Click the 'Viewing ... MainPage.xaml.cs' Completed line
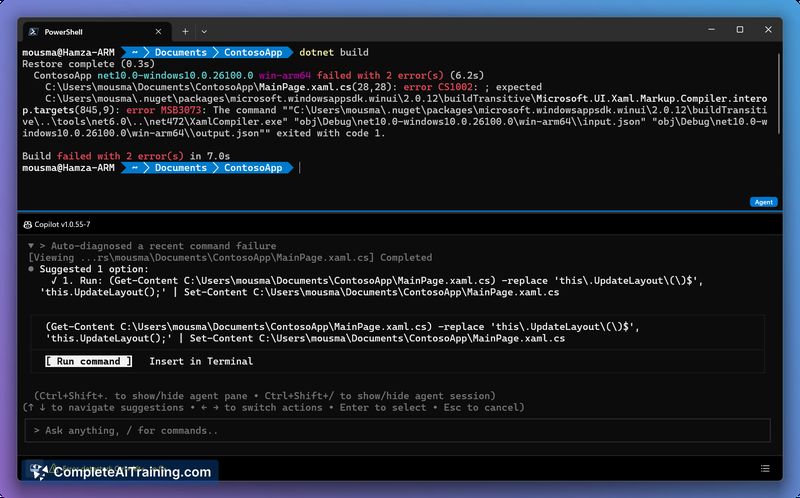Viewport: 800px width, 498px height. point(230,257)
